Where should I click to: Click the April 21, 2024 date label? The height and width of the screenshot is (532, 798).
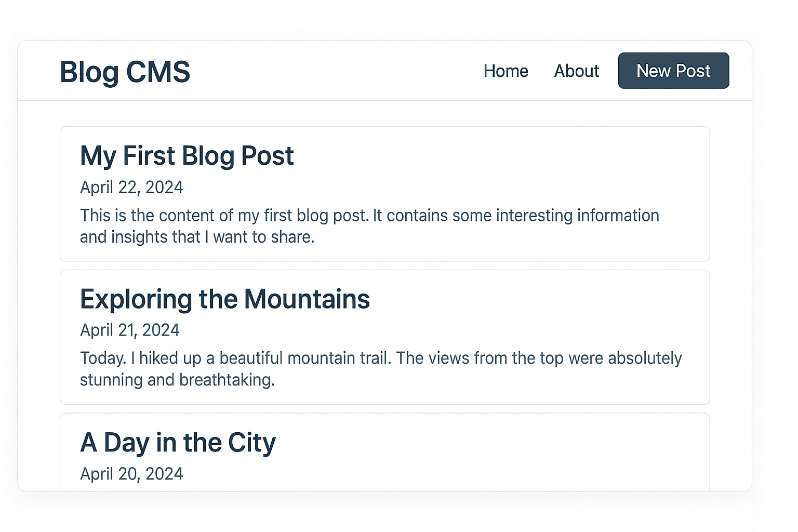coord(130,330)
